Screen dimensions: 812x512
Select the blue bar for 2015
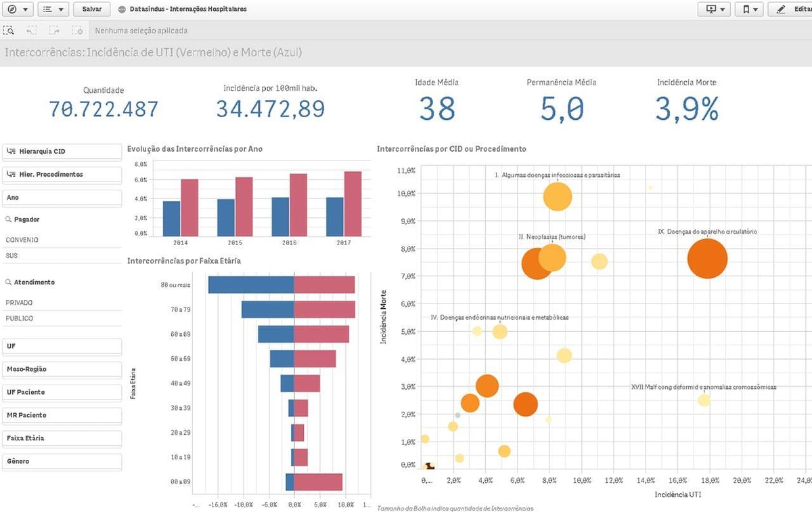tap(226, 217)
